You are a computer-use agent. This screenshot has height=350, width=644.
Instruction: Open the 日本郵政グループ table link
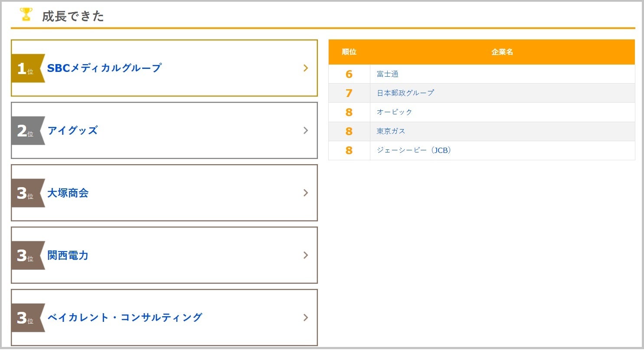[405, 93]
